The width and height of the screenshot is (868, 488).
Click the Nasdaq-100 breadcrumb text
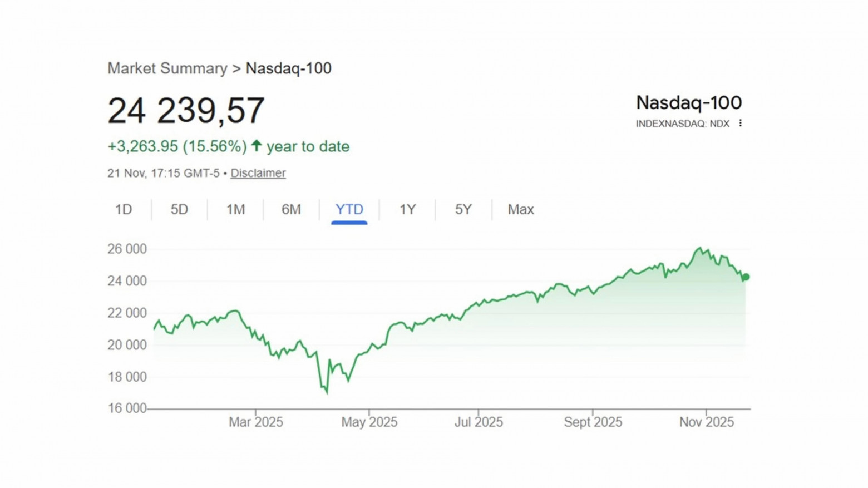[x=288, y=68]
